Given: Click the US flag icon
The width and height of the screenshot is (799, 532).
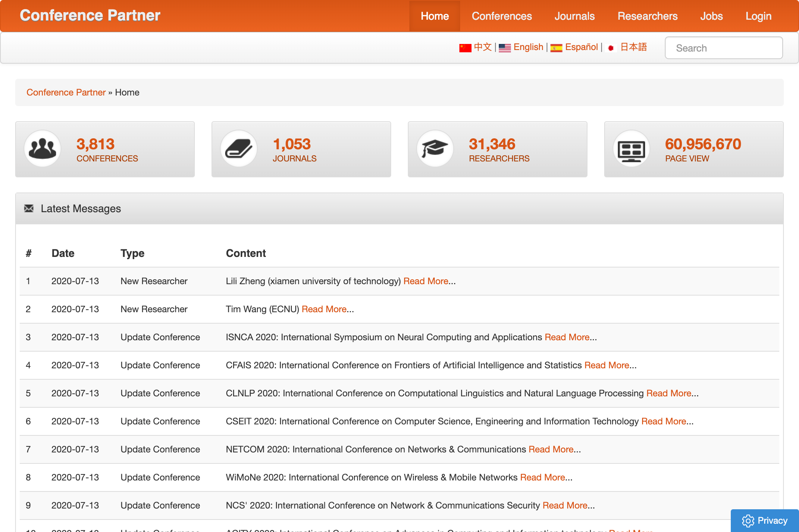Looking at the screenshot, I should [504, 48].
